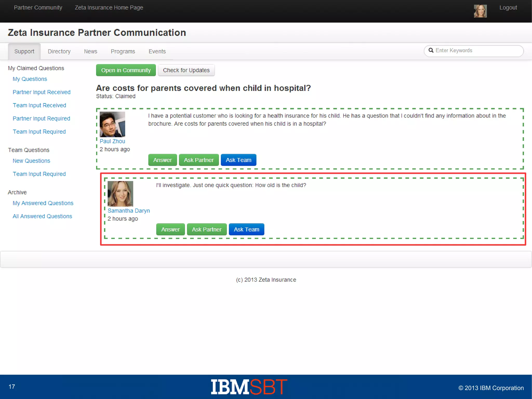Viewport: 532px width, 399px height.
Task: Open Team Input Required under Team Questions
Action: pos(39,174)
